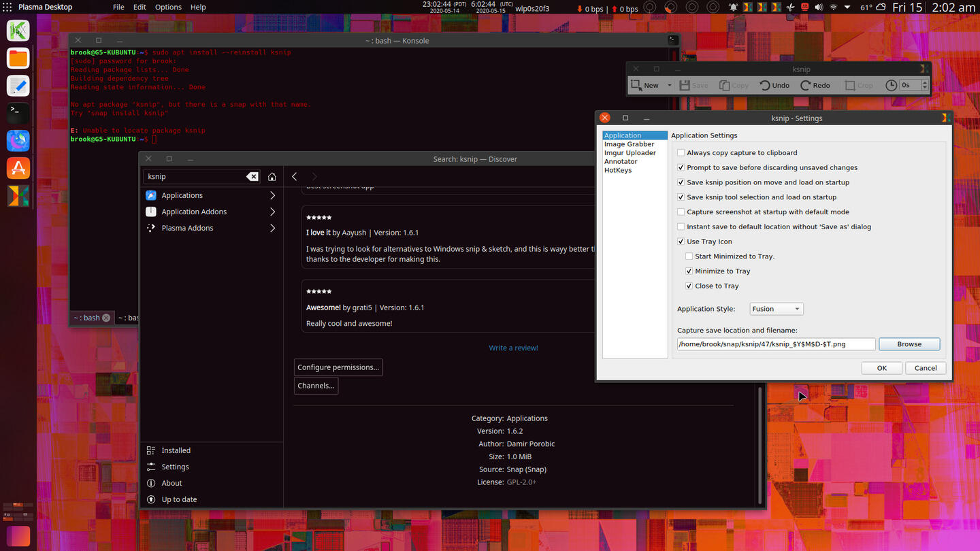Enable Instant save to default location

681,227
